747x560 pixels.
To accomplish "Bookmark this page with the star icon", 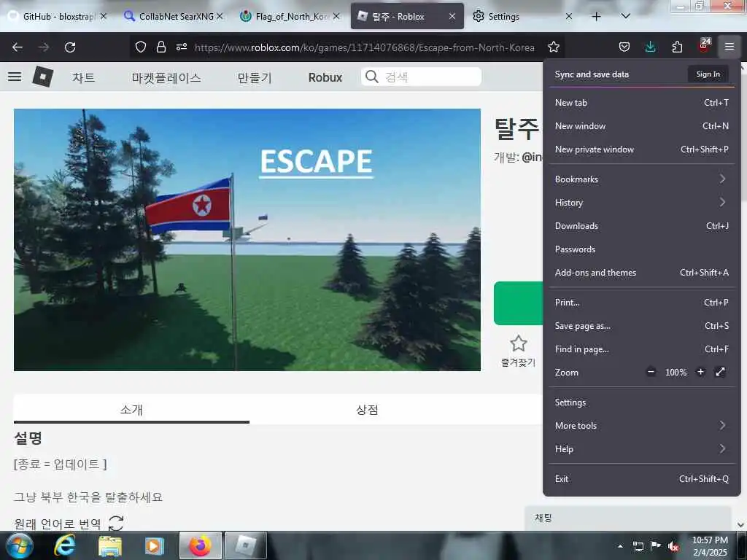I will (x=553, y=47).
